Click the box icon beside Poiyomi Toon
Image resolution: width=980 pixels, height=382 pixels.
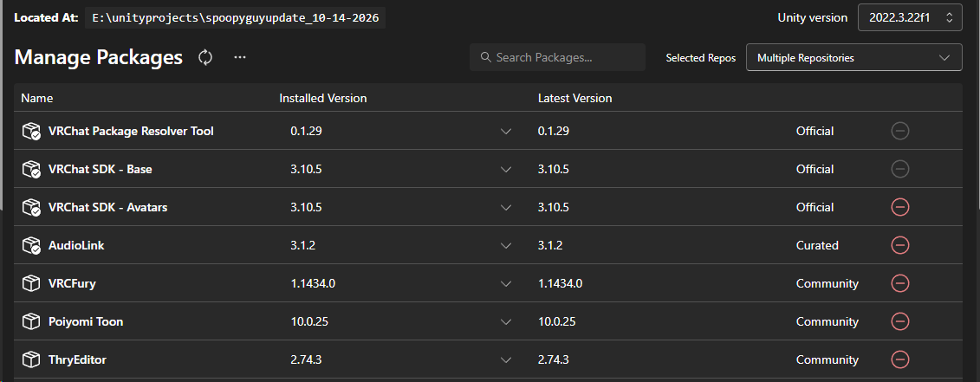[x=30, y=321]
